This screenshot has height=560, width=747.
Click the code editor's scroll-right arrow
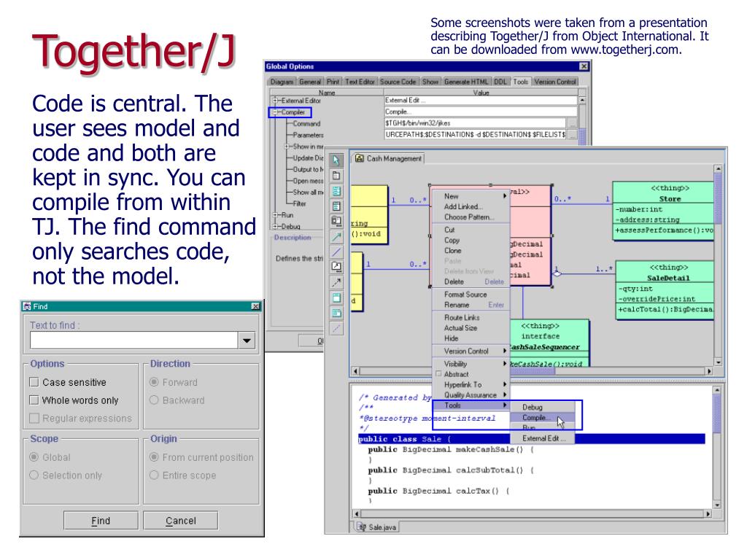(x=708, y=514)
